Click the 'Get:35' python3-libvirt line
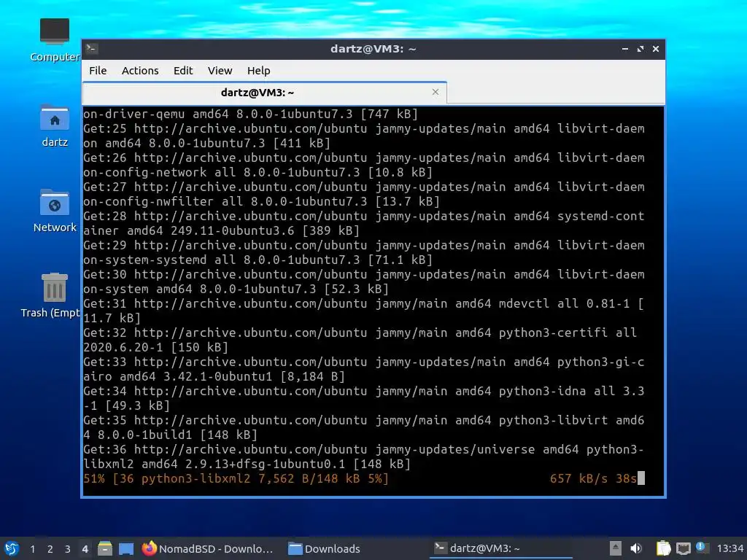Screen dimensions: 747x560 (363, 427)
